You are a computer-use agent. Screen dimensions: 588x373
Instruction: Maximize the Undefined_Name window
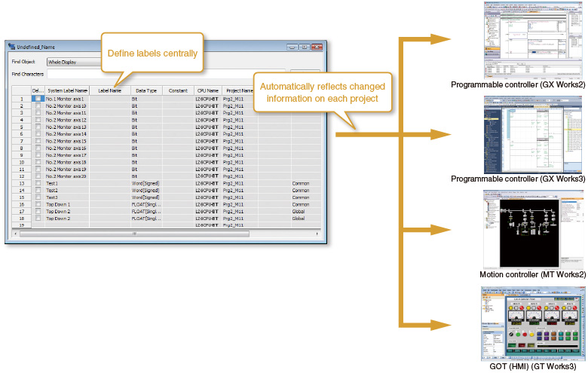(x=304, y=47)
